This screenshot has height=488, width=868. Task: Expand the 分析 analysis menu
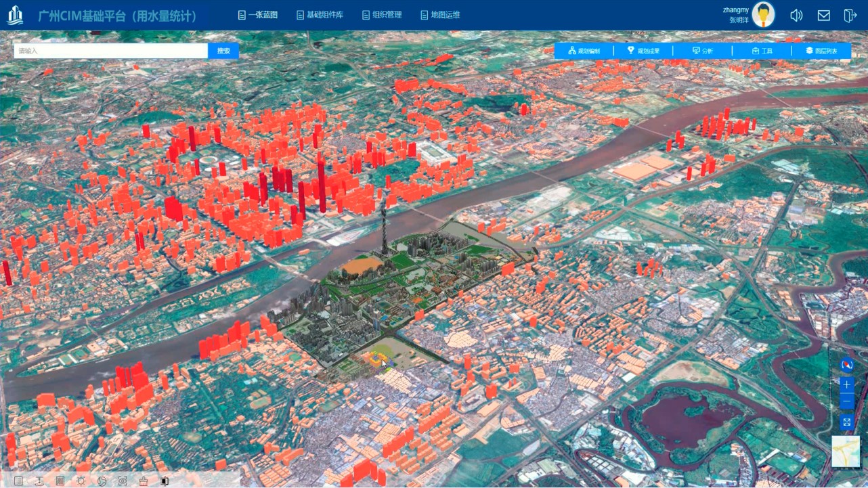click(x=702, y=51)
